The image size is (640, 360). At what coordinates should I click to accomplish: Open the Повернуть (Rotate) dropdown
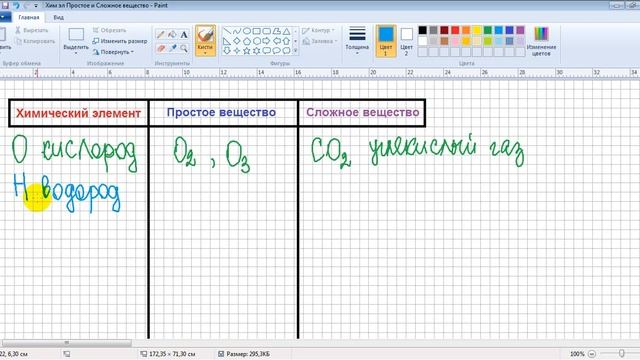coord(113,52)
